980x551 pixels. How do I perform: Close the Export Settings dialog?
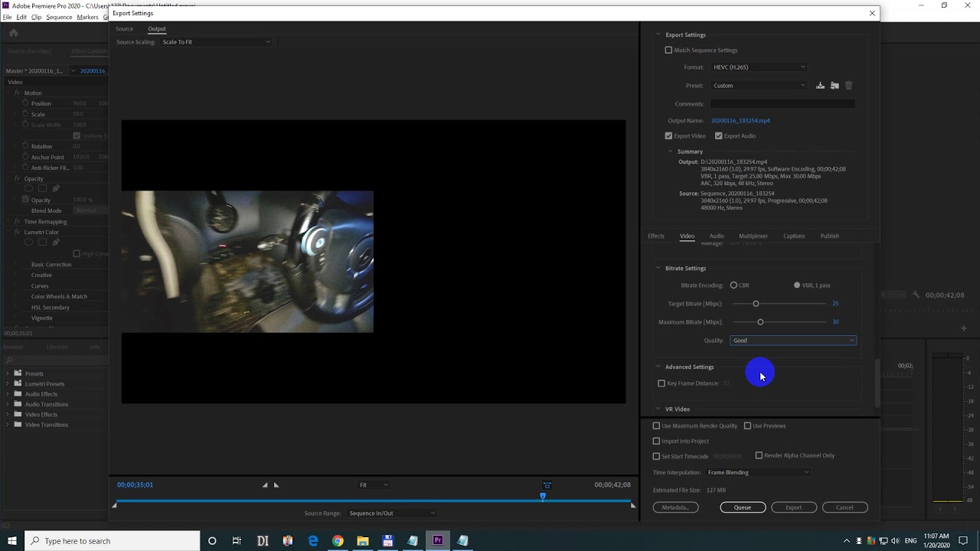pos(871,13)
